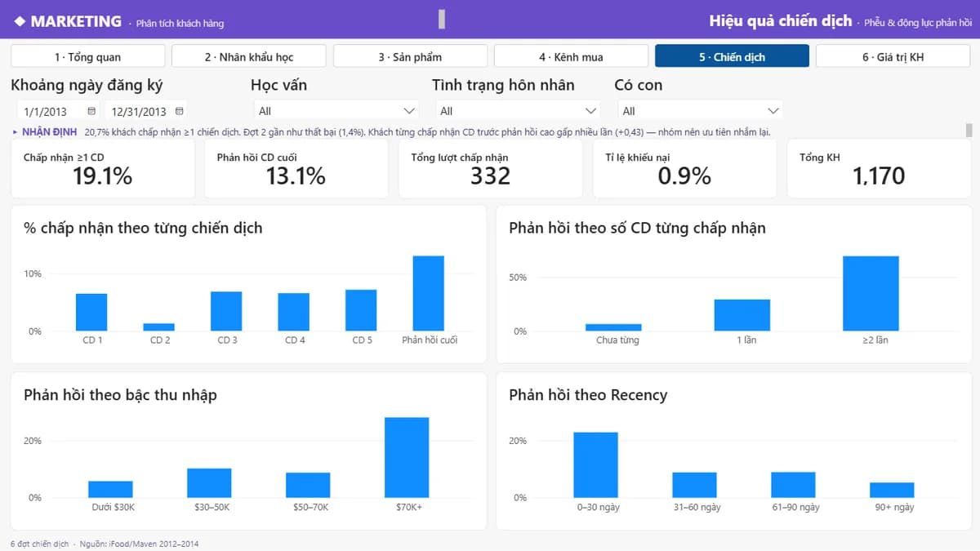Click the chart title Phản hồi theo số CD từng chấp nhận

(637, 228)
